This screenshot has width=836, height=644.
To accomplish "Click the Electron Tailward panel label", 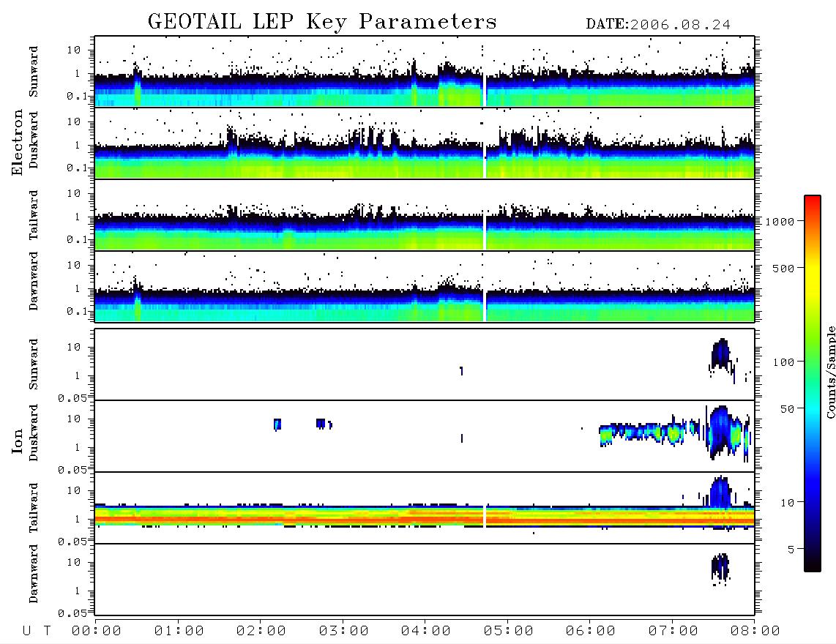I will (34, 215).
